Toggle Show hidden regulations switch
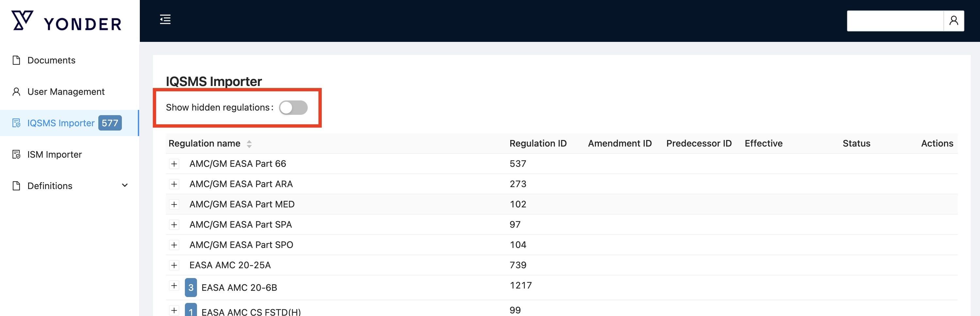The width and height of the screenshot is (980, 316). 293,108
